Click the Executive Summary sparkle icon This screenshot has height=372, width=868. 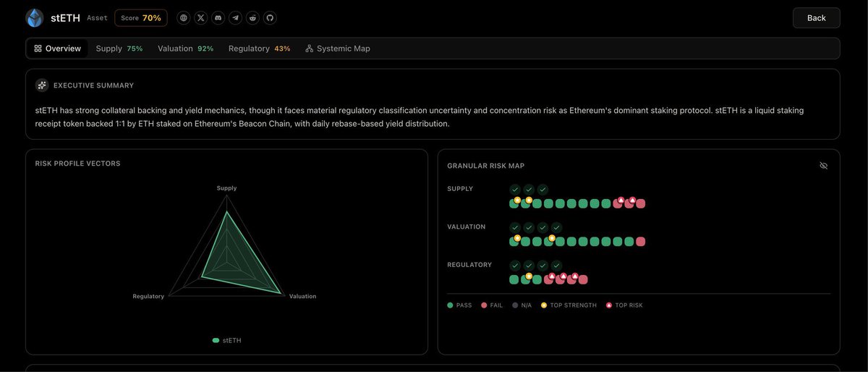pyautogui.click(x=42, y=85)
